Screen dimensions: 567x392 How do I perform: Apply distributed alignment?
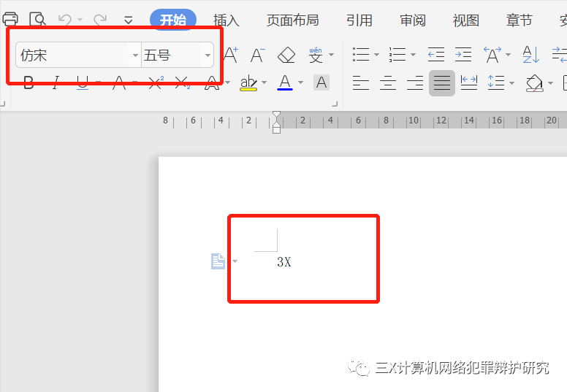(x=469, y=82)
